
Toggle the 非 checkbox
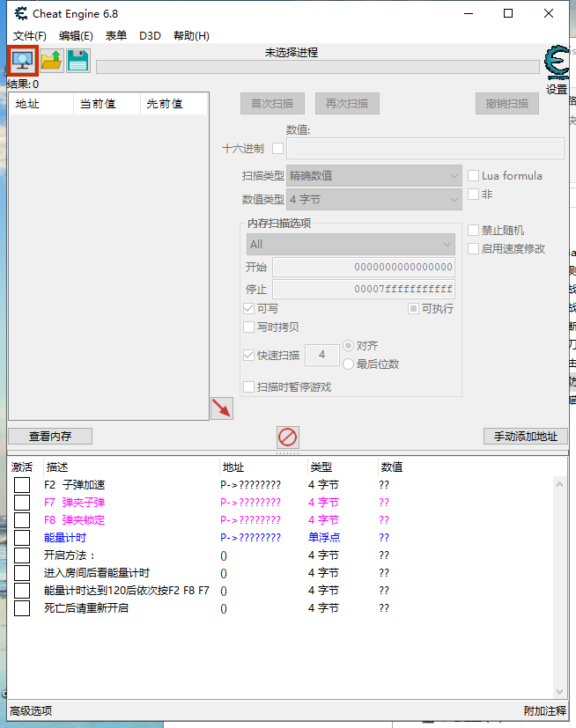pos(473,194)
